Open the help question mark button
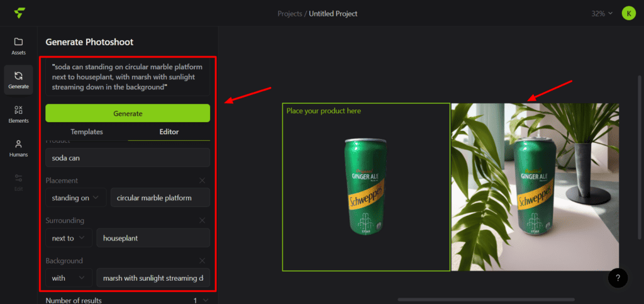Image resolution: width=644 pixels, height=304 pixels. point(618,278)
